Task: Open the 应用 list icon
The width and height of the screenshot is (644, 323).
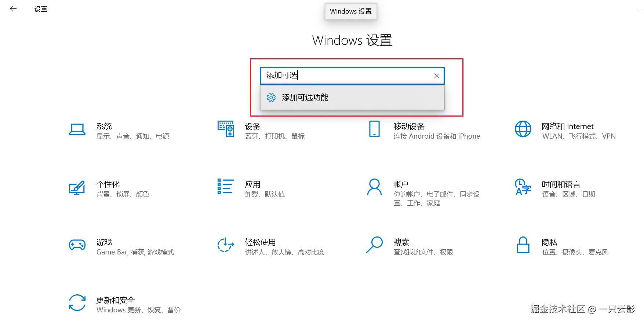Action: [226, 186]
